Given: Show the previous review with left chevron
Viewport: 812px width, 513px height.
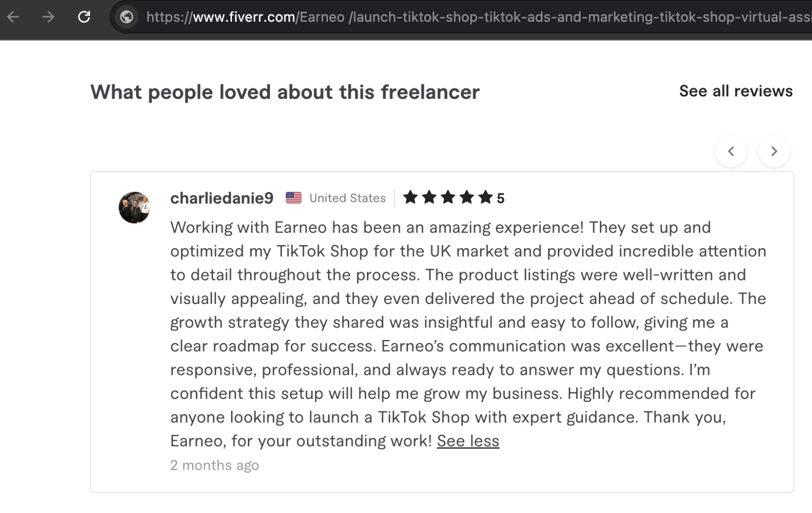Looking at the screenshot, I should 731,151.
